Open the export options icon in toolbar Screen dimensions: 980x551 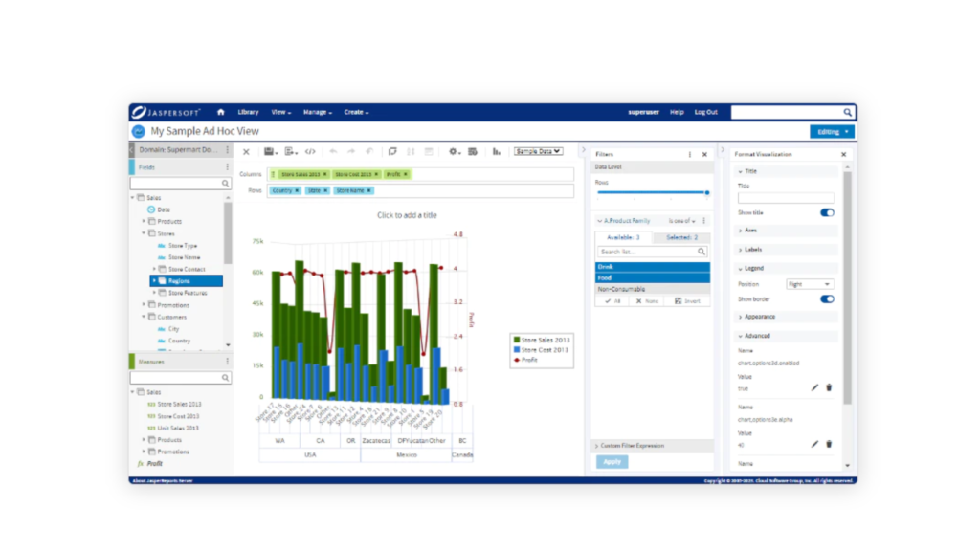[291, 152]
